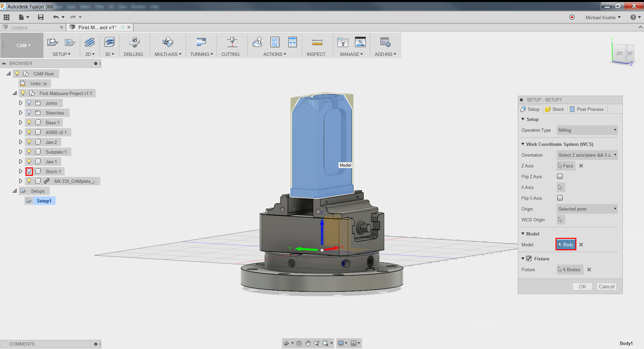The image size is (644, 349).
Task: Click the Pan hand navigation icon
Action: point(308,343)
